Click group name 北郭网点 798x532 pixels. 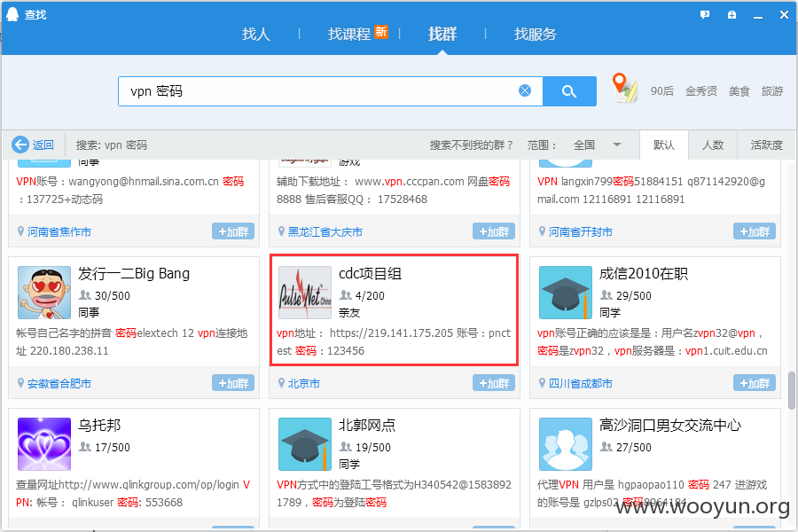coord(367,425)
